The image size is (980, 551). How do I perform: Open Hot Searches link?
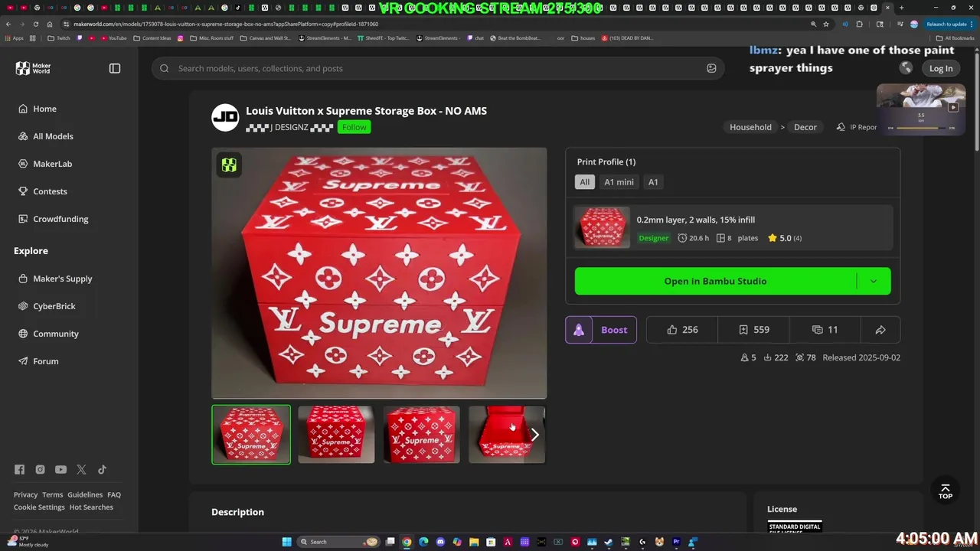[91, 507]
